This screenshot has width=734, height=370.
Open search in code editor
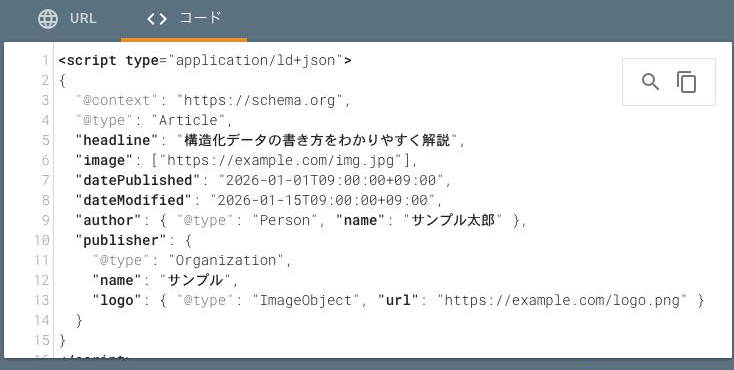tap(650, 82)
